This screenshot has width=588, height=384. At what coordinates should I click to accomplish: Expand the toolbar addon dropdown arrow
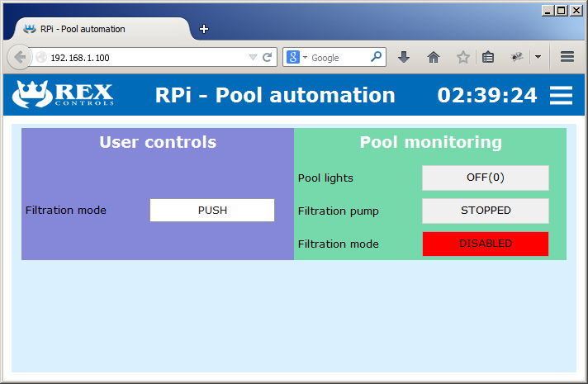tap(538, 57)
